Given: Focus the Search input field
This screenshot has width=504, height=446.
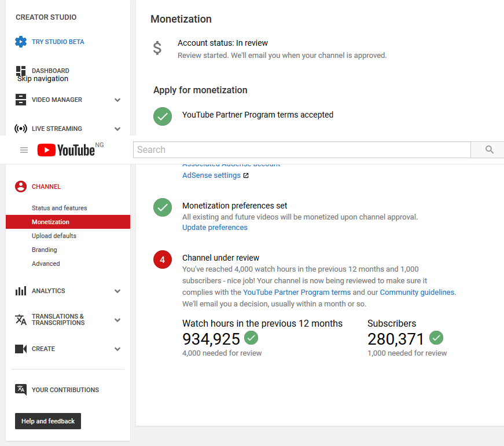Looking at the screenshot, I should 302,149.
